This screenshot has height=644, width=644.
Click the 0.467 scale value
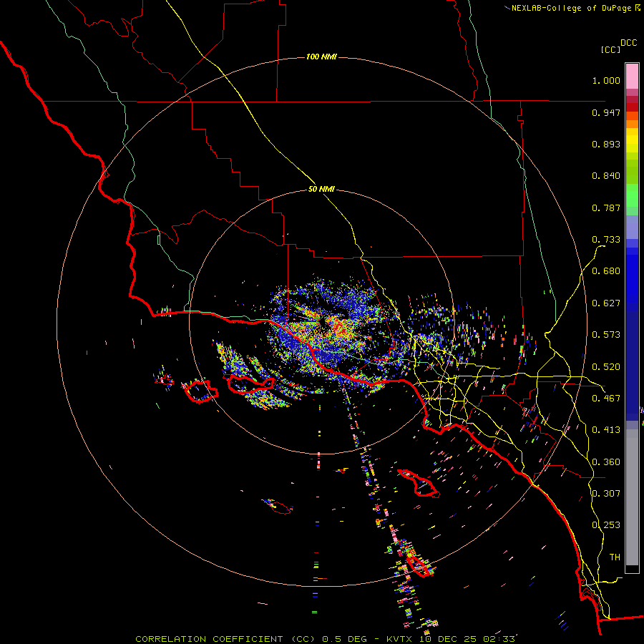[606, 399]
